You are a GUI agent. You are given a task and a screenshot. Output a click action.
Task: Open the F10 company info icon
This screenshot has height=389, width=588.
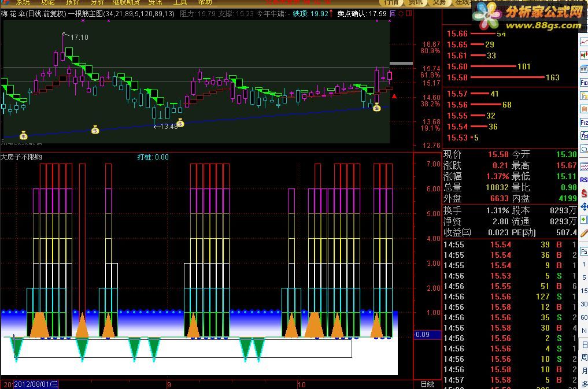coord(584,83)
